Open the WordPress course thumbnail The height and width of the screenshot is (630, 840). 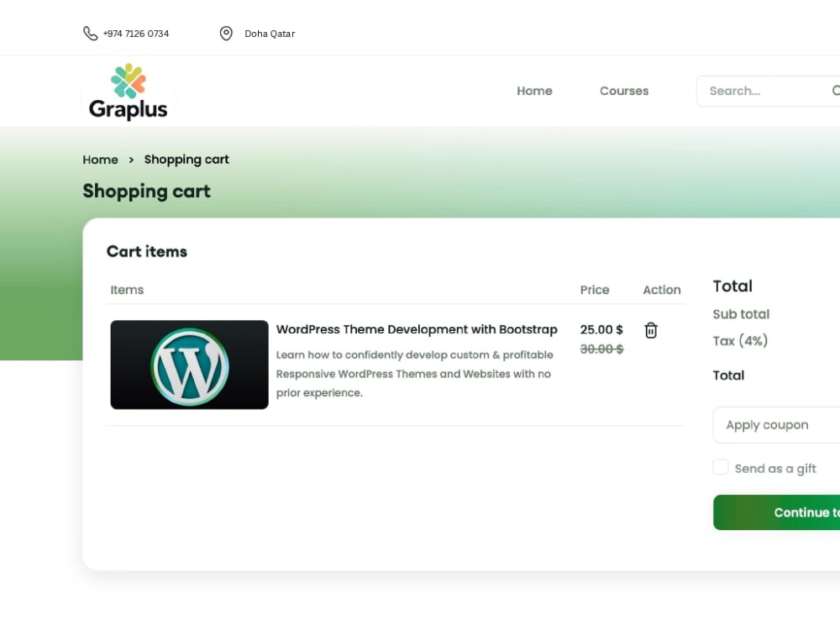[190, 365]
